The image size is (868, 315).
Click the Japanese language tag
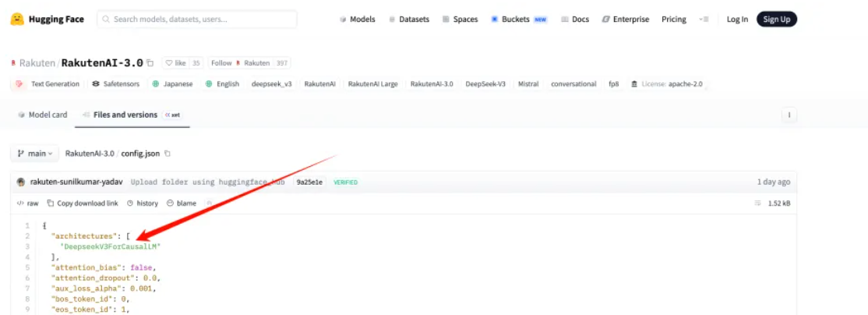(172, 84)
